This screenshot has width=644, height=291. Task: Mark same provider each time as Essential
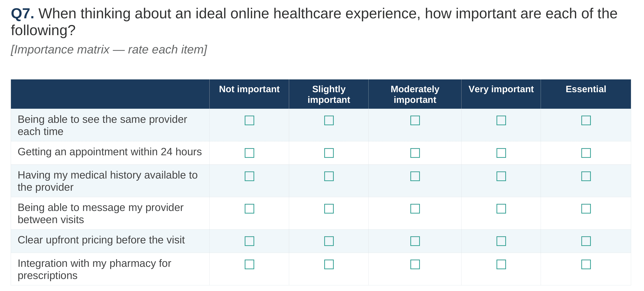586,120
